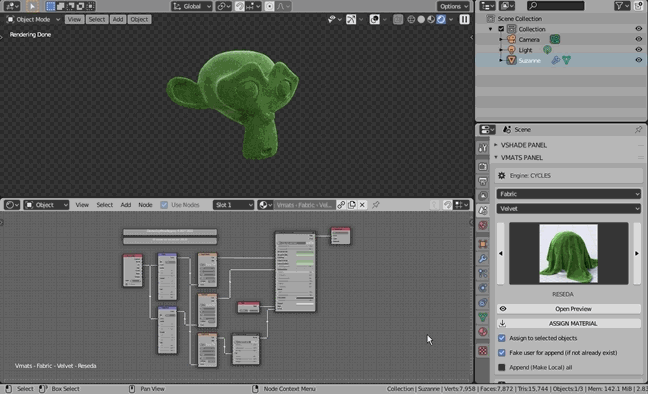
Task: Uncheck the Collection visibility checkbox in outliner
Action: [x=501, y=29]
